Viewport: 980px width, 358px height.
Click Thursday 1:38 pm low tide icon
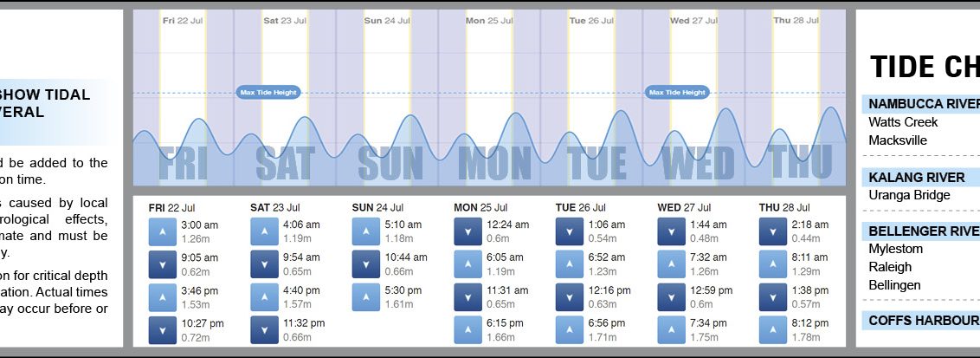click(771, 297)
